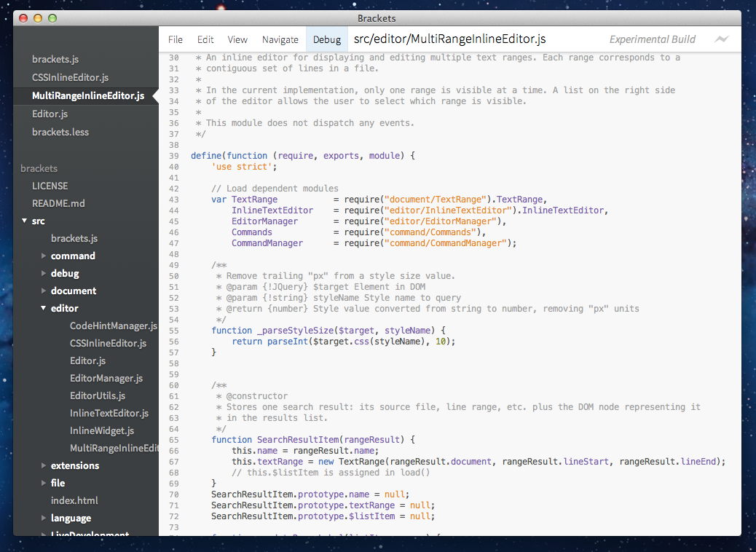756x552 pixels.
Task: Click 'use strict' string on line 40
Action: tap(242, 167)
